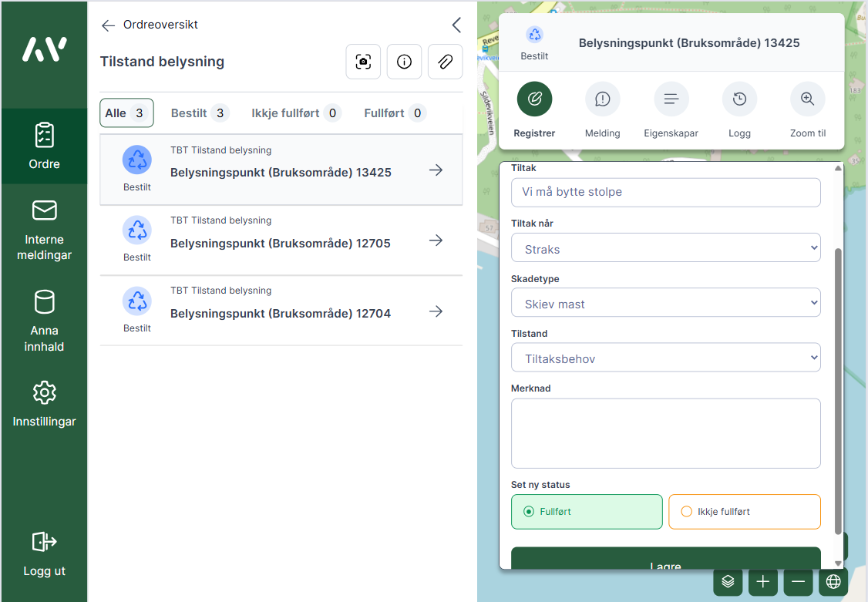Viewport: 868px width, 602px height.
Task: Open the map layers button
Action: pos(728,581)
